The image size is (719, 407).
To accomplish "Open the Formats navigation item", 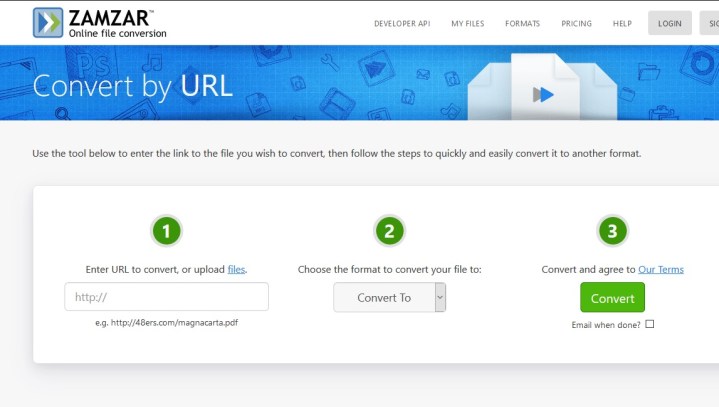I will pos(522,23).
